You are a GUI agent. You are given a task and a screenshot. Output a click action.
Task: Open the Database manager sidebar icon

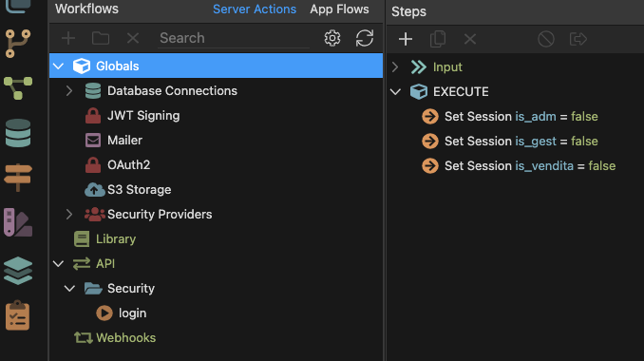[x=18, y=133]
